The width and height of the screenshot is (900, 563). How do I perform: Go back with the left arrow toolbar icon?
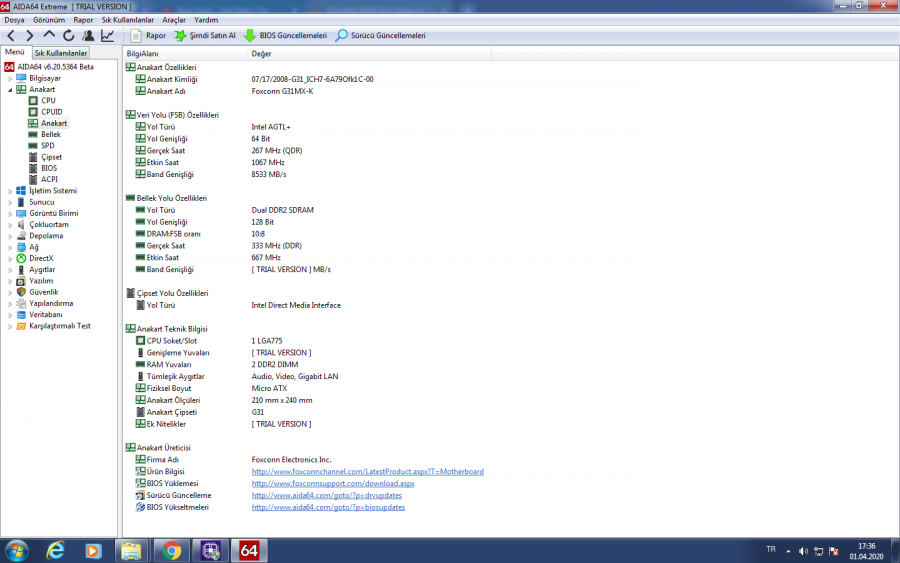pyautogui.click(x=11, y=36)
